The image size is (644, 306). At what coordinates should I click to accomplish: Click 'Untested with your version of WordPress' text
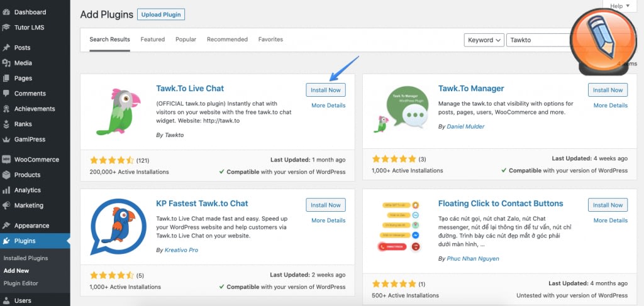pyautogui.click(x=572, y=295)
